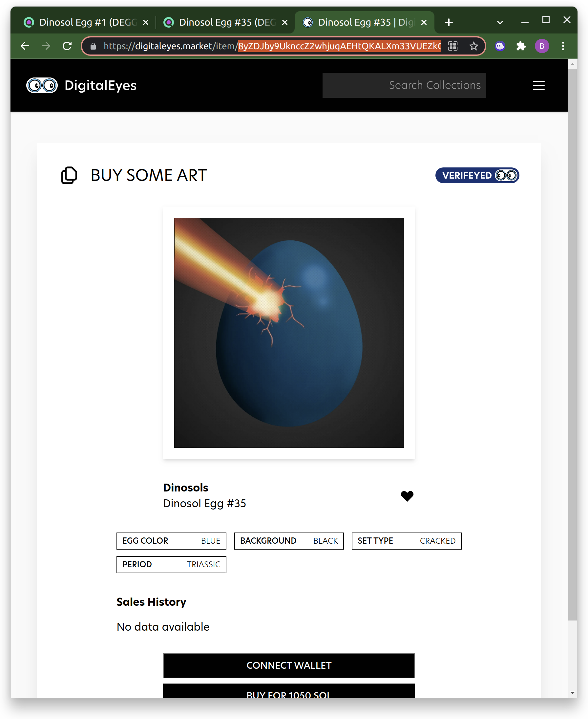Image resolution: width=588 pixels, height=719 pixels.
Task: Open the QR code icon in address bar
Action: pos(453,46)
